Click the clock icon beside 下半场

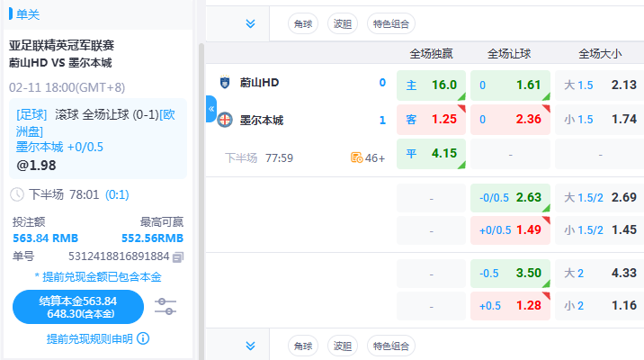pos(16,194)
